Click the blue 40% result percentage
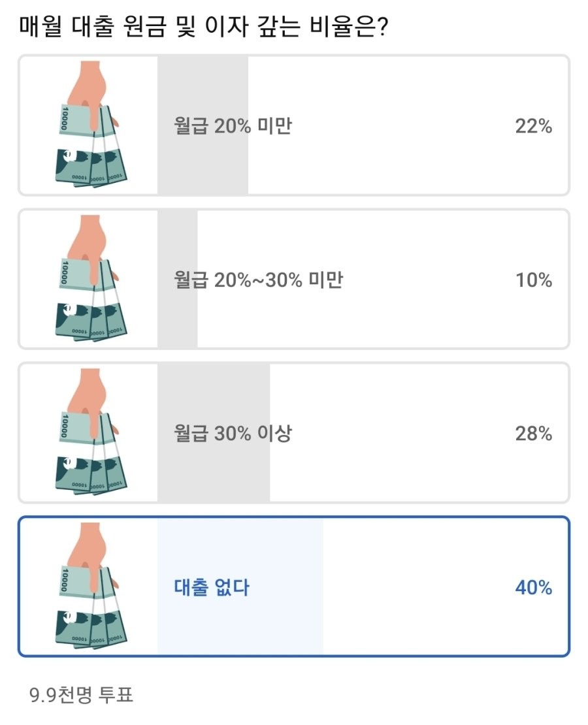The height and width of the screenshot is (725, 588). (533, 587)
